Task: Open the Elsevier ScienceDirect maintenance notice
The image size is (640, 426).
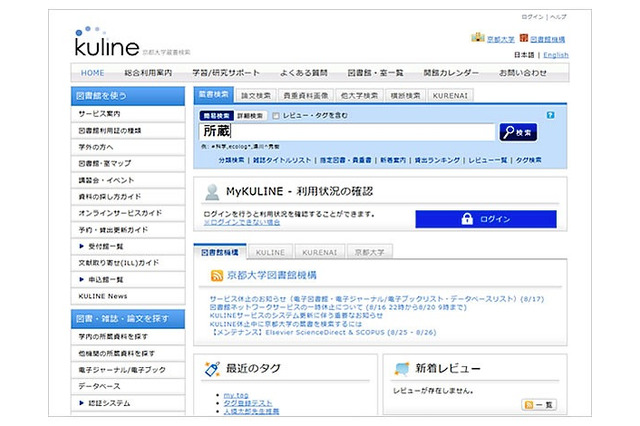Action: pyautogui.click(x=323, y=332)
